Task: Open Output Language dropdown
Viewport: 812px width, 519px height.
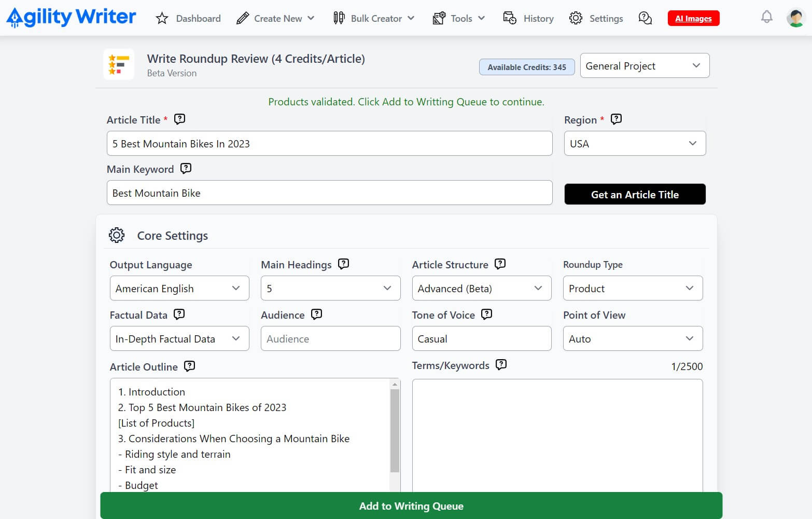Action: [179, 289]
